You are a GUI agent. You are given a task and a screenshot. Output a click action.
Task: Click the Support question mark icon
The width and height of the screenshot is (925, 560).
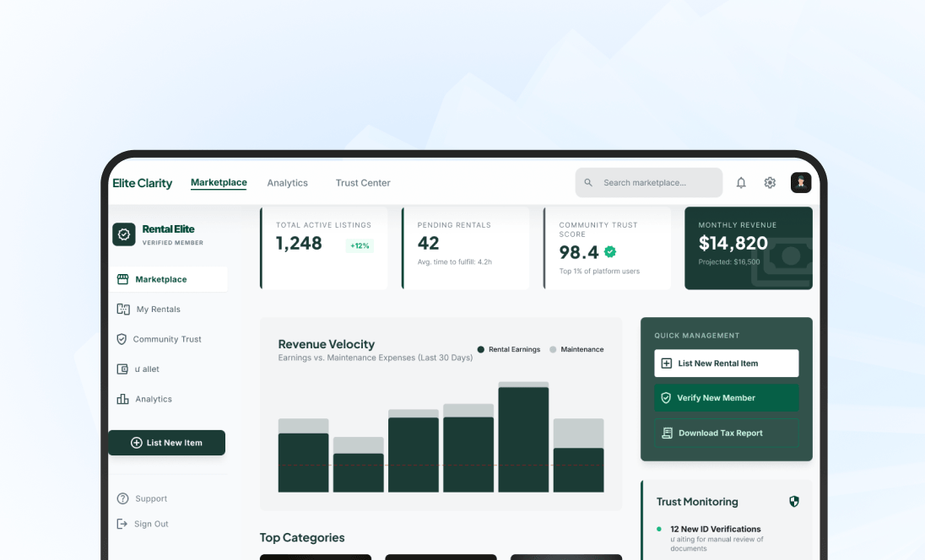pos(122,498)
